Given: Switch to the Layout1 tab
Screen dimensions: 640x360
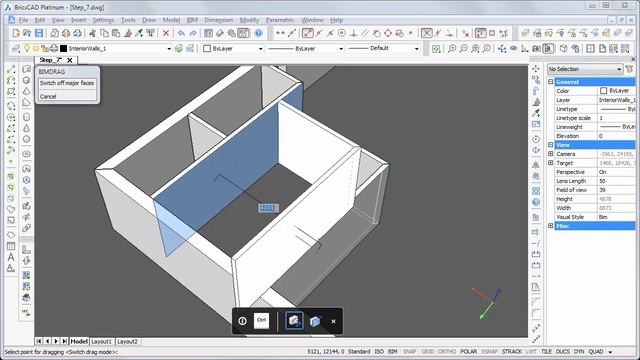Looking at the screenshot, I should click(x=101, y=341).
